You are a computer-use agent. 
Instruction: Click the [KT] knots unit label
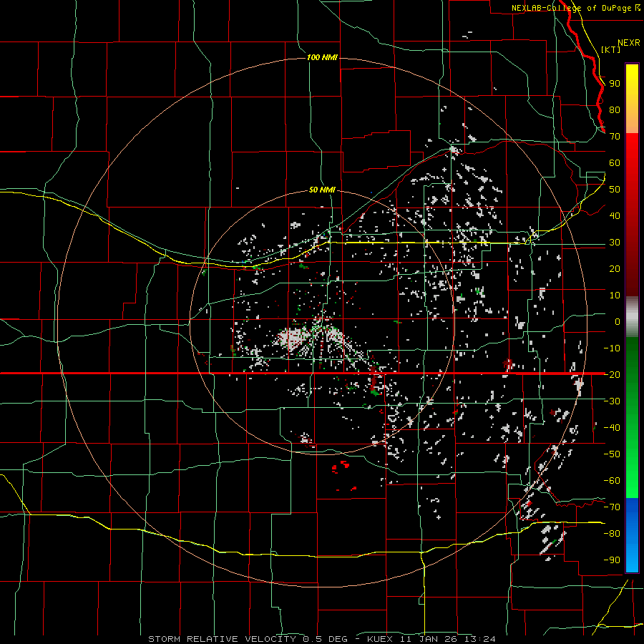tap(611, 49)
